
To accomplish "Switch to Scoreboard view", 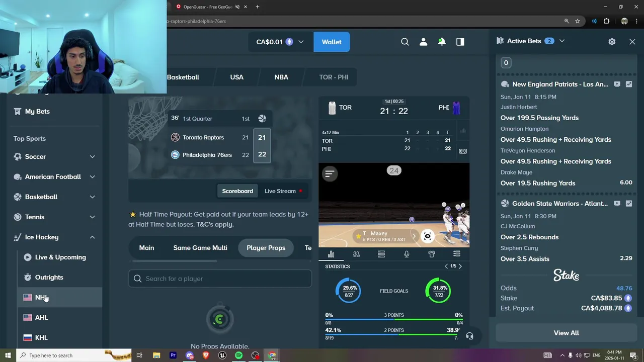I will (237, 191).
